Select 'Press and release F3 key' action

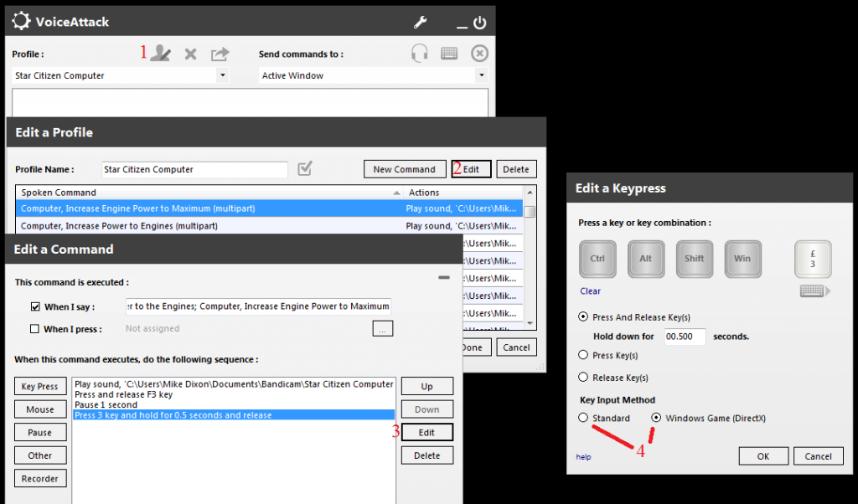(x=234, y=394)
